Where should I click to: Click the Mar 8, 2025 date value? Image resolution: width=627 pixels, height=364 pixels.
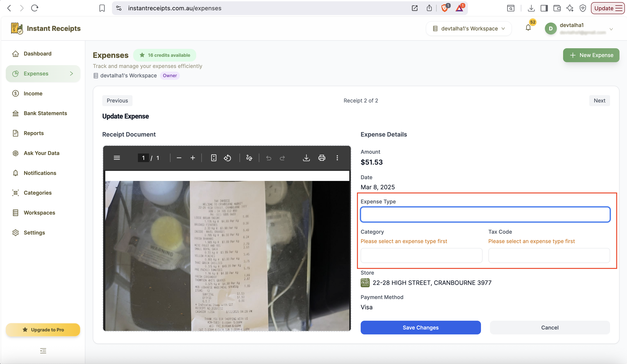pos(378,187)
